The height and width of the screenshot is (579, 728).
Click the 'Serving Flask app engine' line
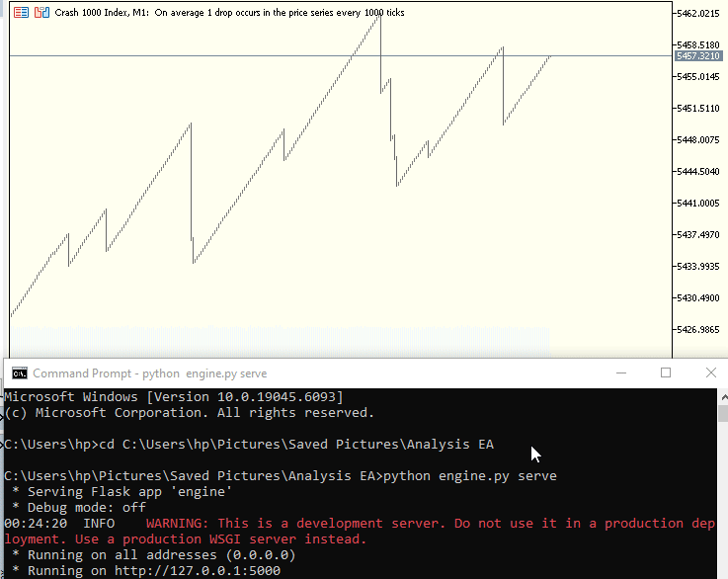pyautogui.click(x=122, y=492)
